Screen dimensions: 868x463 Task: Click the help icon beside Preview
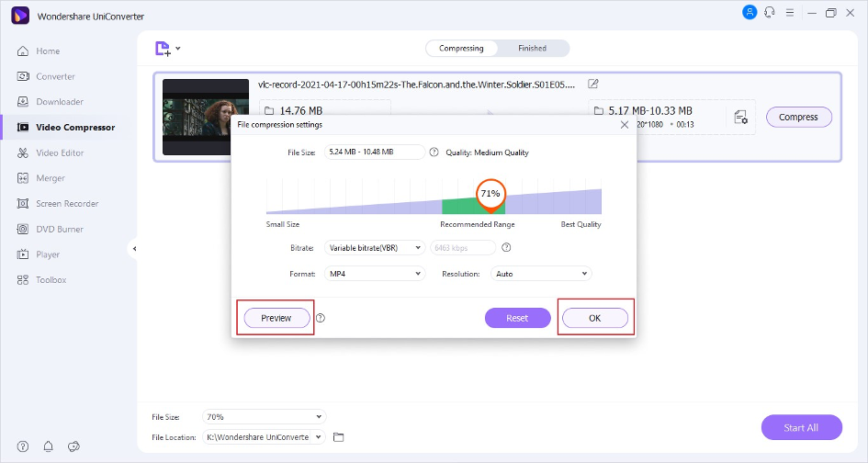(x=321, y=318)
